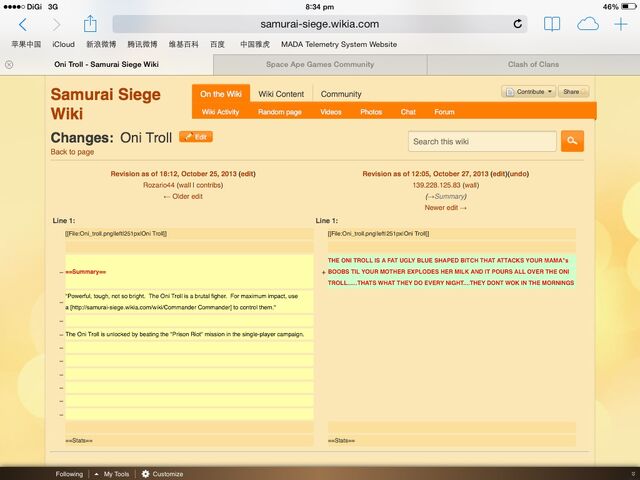Open the Wiki Content menu
Image resolution: width=640 pixels, height=480 pixels.
pyautogui.click(x=281, y=94)
